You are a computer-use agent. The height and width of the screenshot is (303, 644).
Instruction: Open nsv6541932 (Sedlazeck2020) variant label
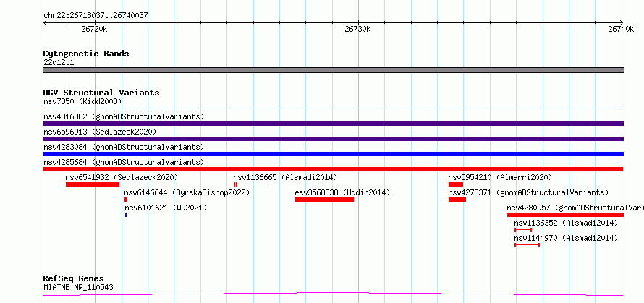click(122, 177)
